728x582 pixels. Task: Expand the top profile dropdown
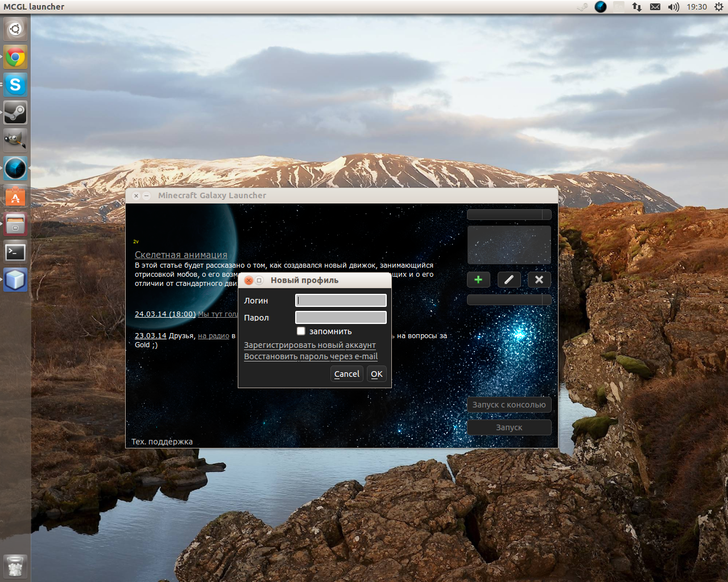(x=509, y=214)
